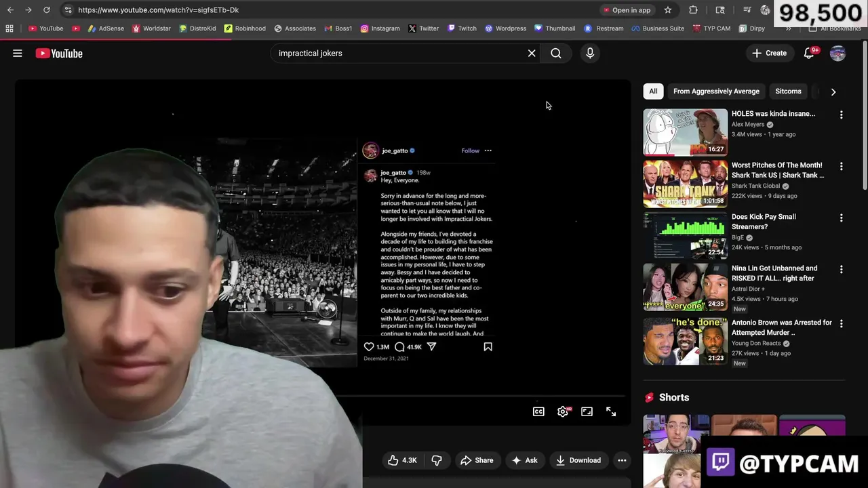Go back using browser back arrow
The width and height of the screenshot is (868, 488).
pyautogui.click(x=10, y=9)
